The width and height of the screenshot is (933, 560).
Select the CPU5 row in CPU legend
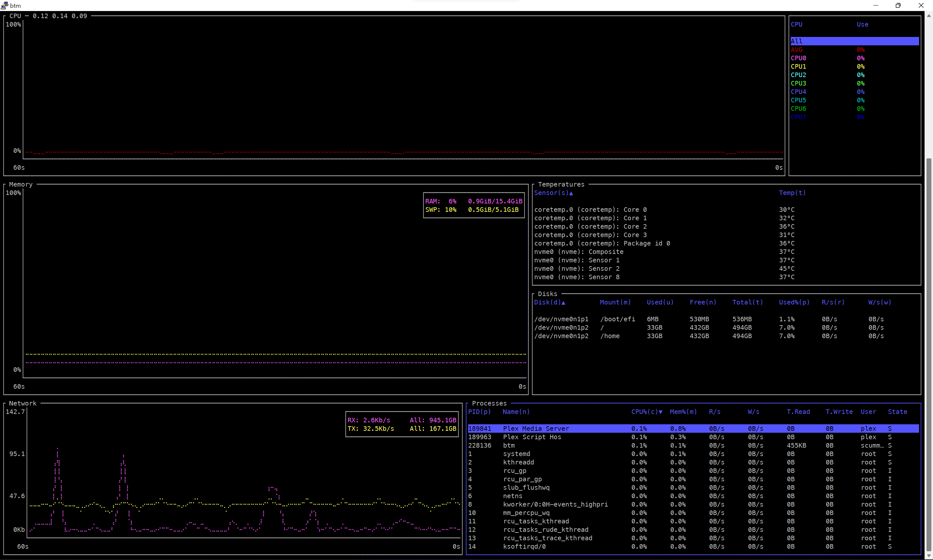click(855, 100)
